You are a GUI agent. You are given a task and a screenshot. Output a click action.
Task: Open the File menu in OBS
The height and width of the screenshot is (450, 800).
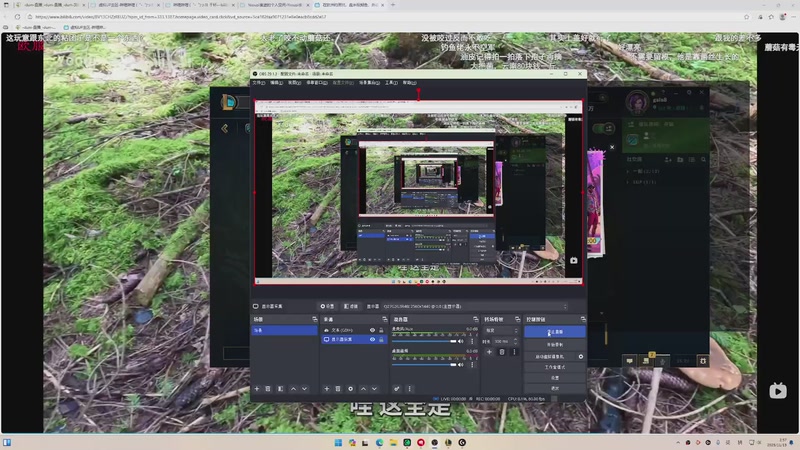259,83
